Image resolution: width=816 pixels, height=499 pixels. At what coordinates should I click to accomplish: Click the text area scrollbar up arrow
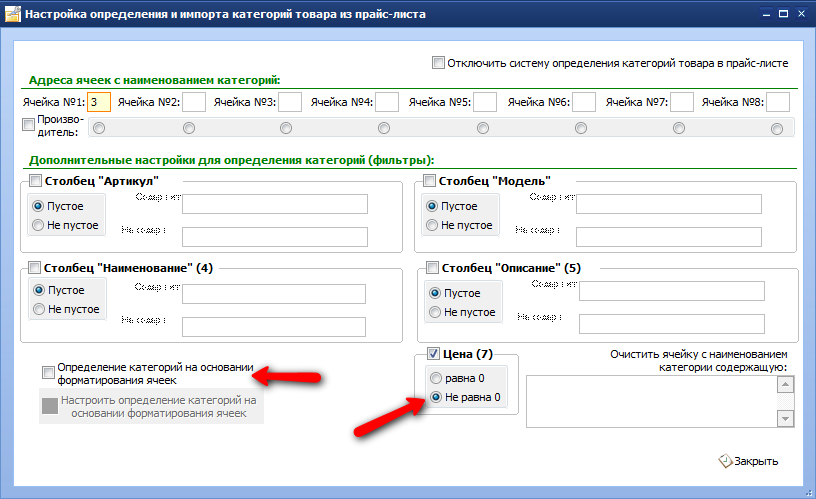[785, 385]
